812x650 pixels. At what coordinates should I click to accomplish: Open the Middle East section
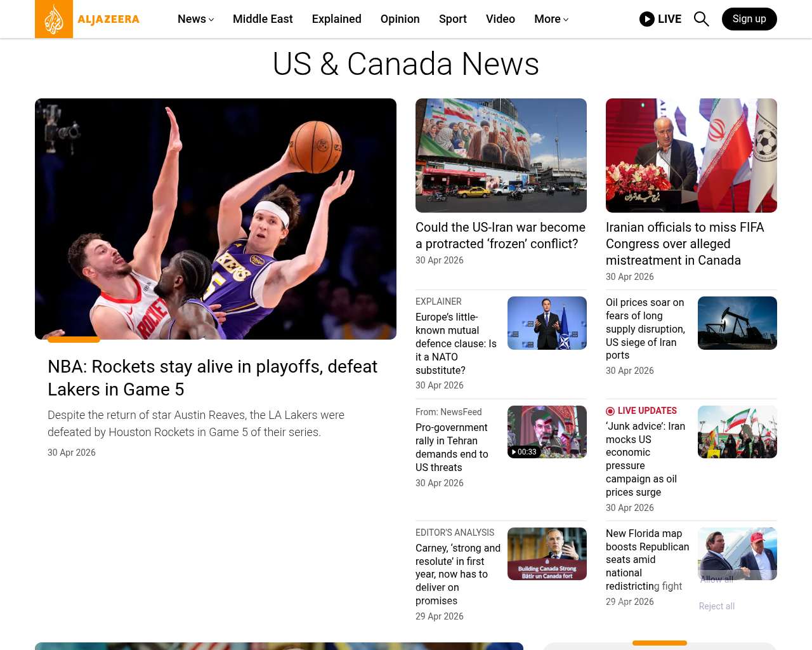263,19
